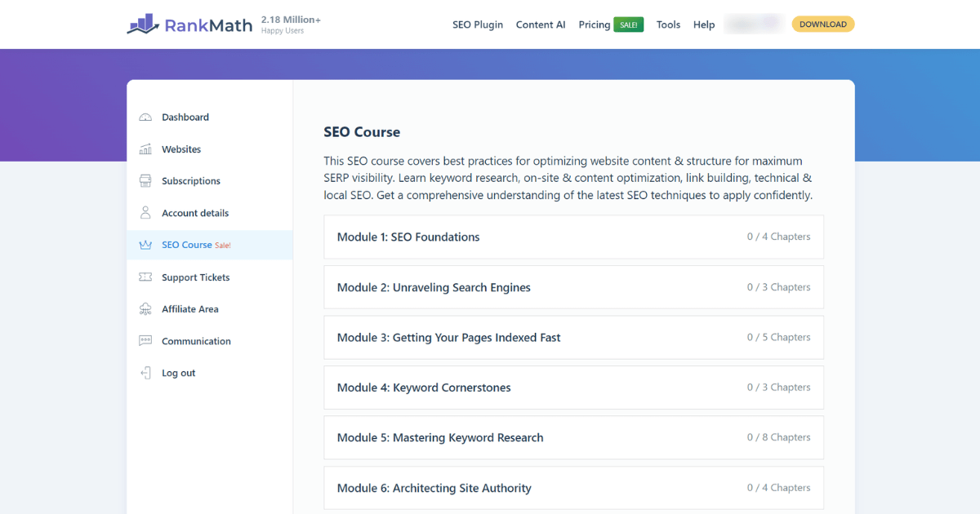Click the yellow DOWNLOAD button
Viewport: 980px width, 514px height.
tap(823, 24)
